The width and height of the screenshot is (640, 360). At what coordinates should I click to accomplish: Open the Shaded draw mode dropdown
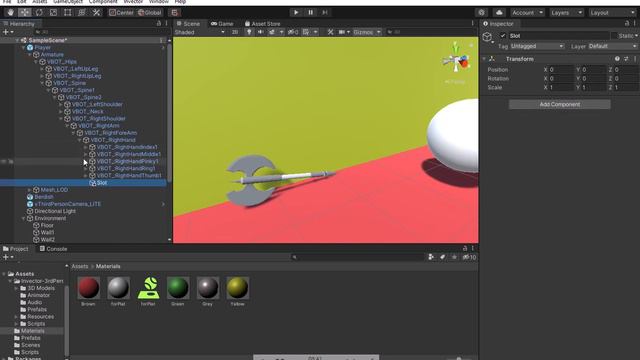(200, 32)
